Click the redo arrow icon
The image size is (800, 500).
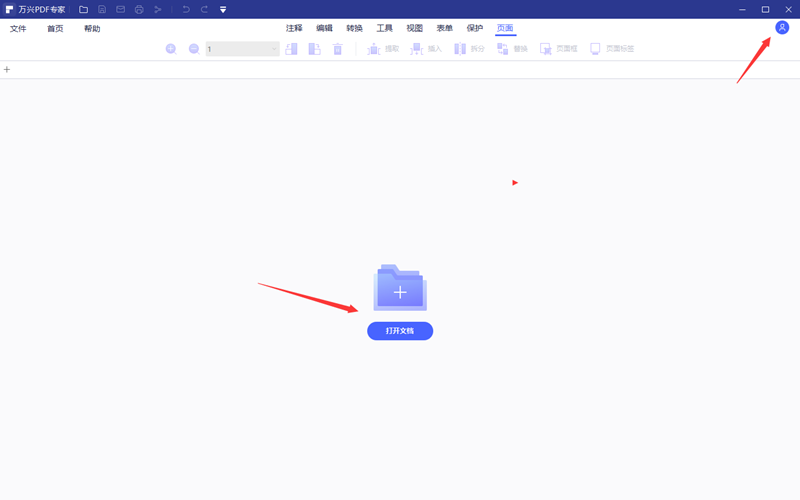click(x=204, y=10)
